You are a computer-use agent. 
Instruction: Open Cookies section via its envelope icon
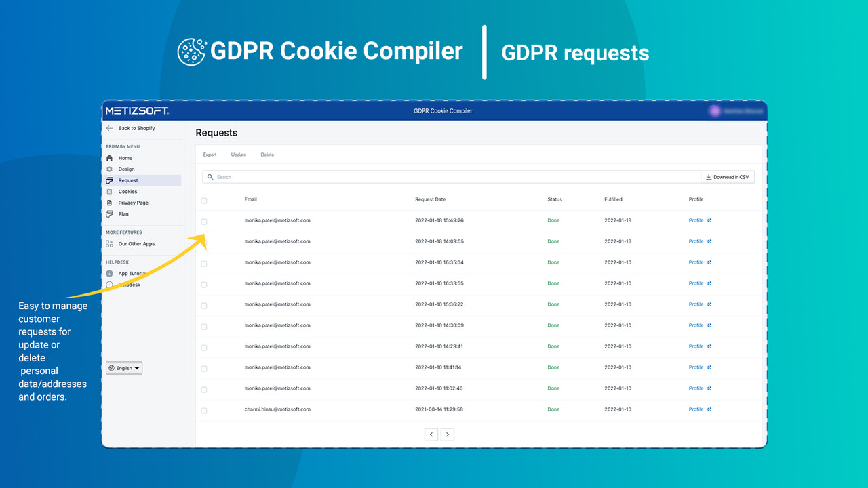[109, 191]
